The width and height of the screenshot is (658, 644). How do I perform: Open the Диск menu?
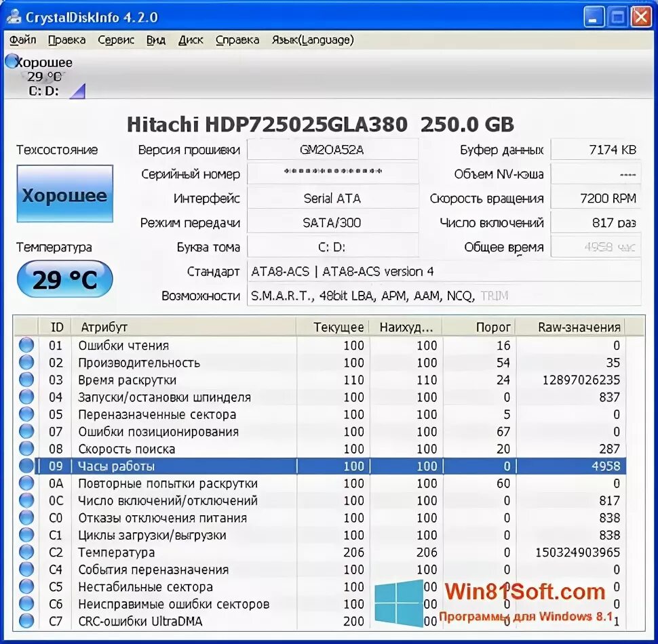point(191,40)
